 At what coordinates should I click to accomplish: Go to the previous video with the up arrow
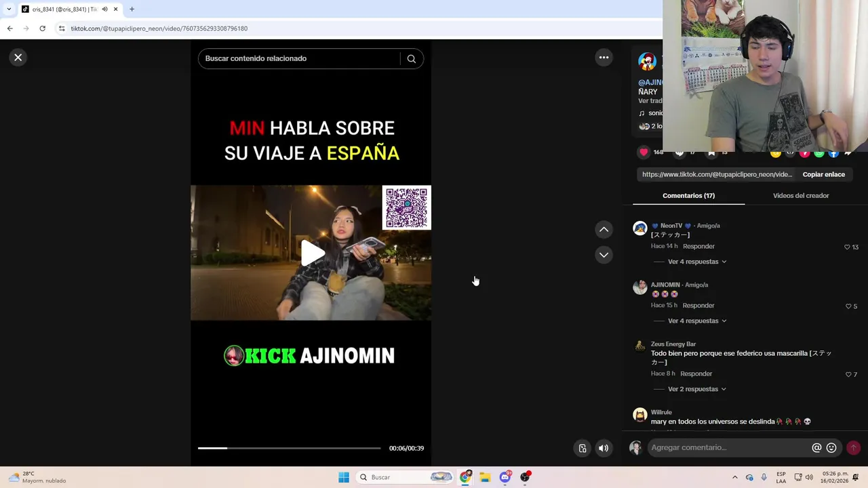point(604,230)
